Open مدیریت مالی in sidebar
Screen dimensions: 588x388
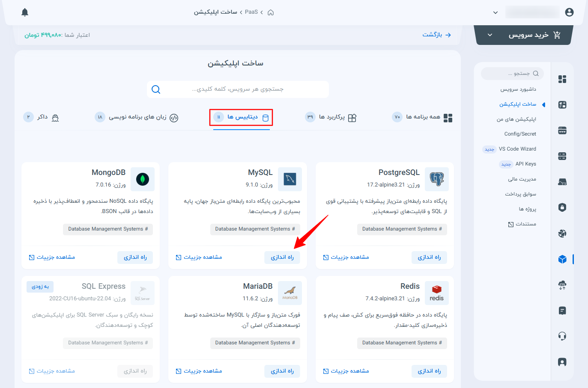point(522,179)
